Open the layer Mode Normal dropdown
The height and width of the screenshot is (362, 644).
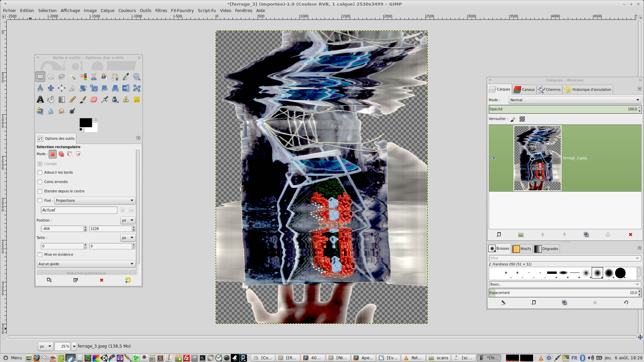[575, 100]
